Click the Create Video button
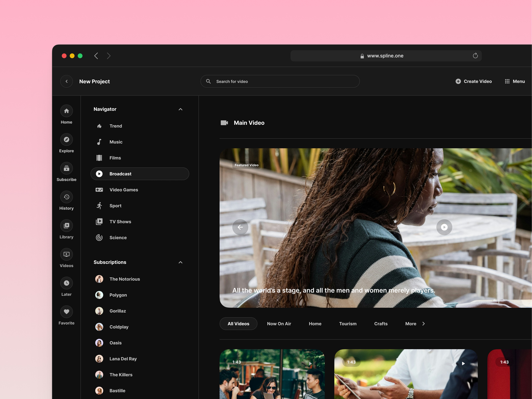 473,81
